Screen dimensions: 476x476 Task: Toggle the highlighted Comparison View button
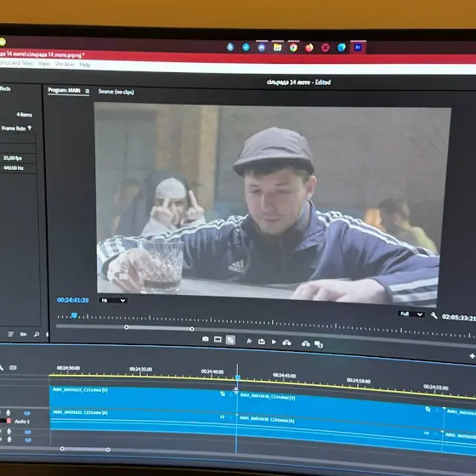click(x=230, y=340)
